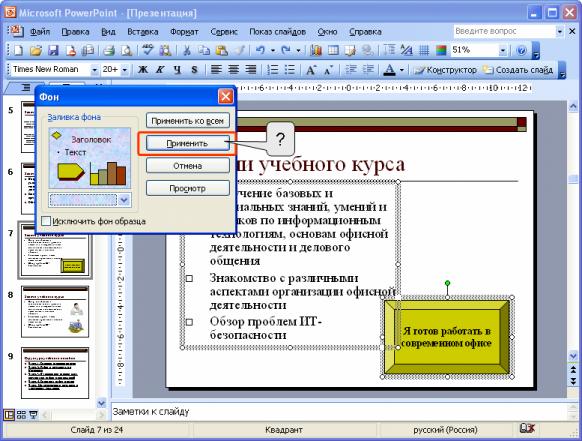Click the 'Заметки к слайду' notes area
The width and height of the screenshot is (582, 441).
pos(339,412)
